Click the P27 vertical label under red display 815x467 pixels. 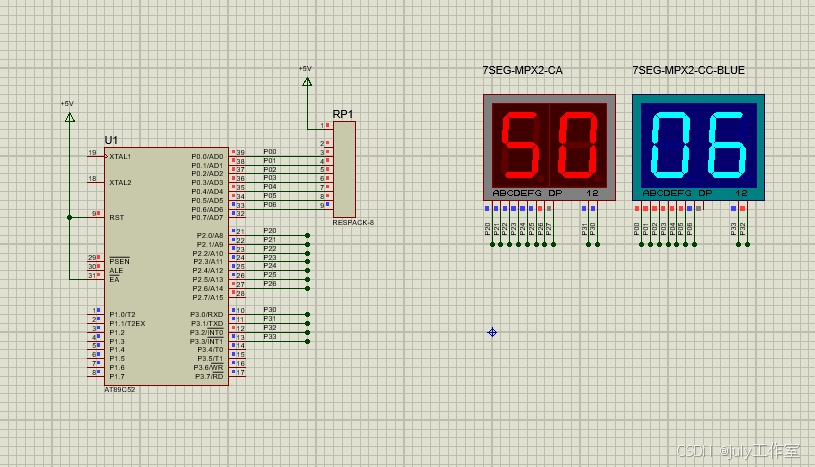click(x=549, y=229)
